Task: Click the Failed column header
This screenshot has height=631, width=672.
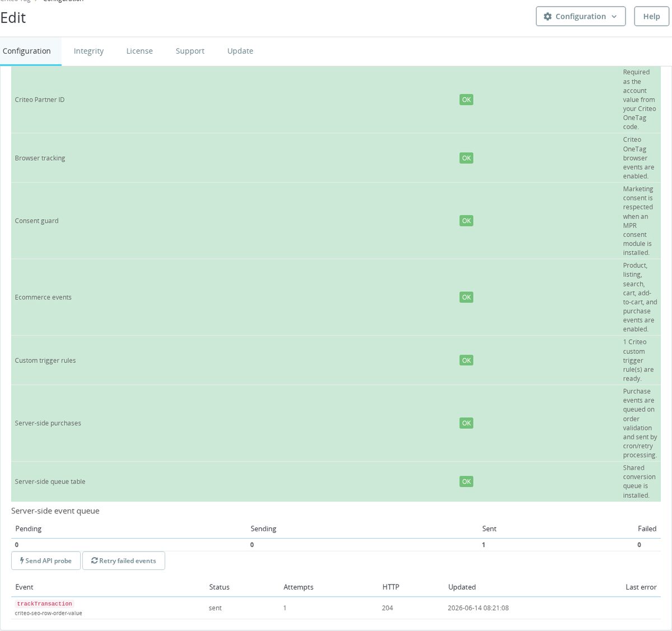Action: click(x=647, y=529)
